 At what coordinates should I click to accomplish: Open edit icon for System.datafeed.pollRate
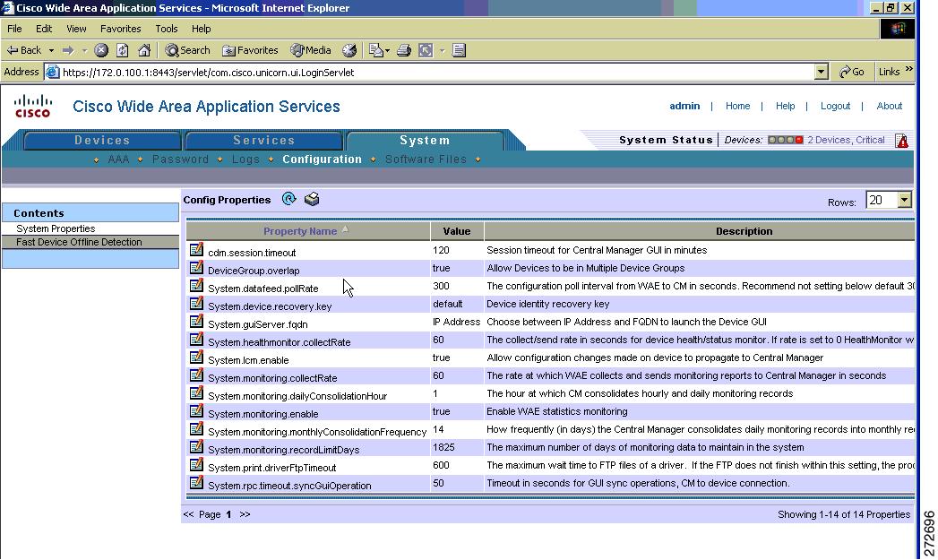coord(196,286)
